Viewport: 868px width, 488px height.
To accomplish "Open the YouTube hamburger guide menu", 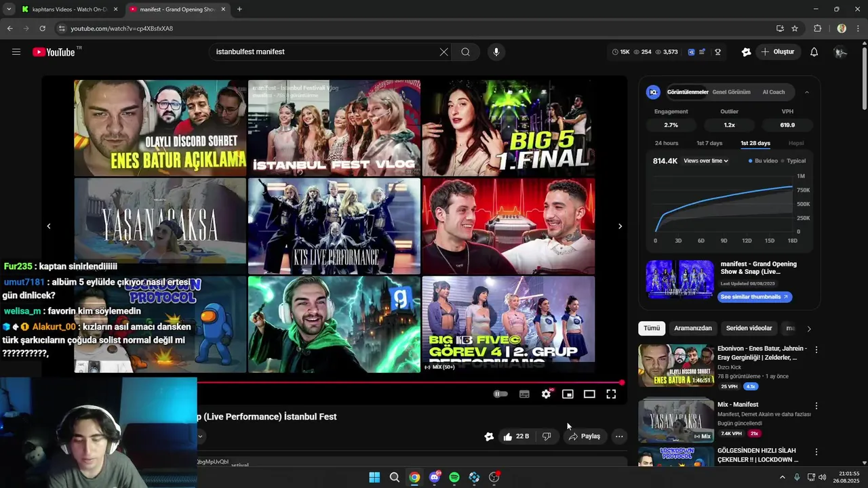I will click(x=16, y=52).
